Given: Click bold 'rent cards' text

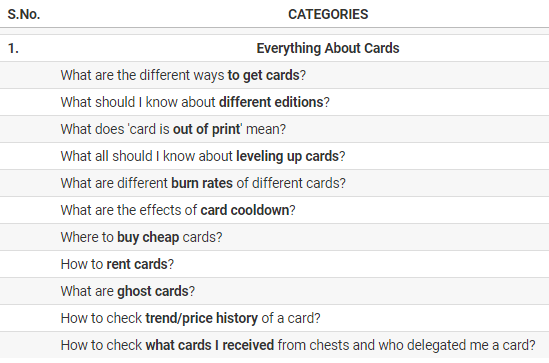Looking at the screenshot, I should (x=137, y=264).
